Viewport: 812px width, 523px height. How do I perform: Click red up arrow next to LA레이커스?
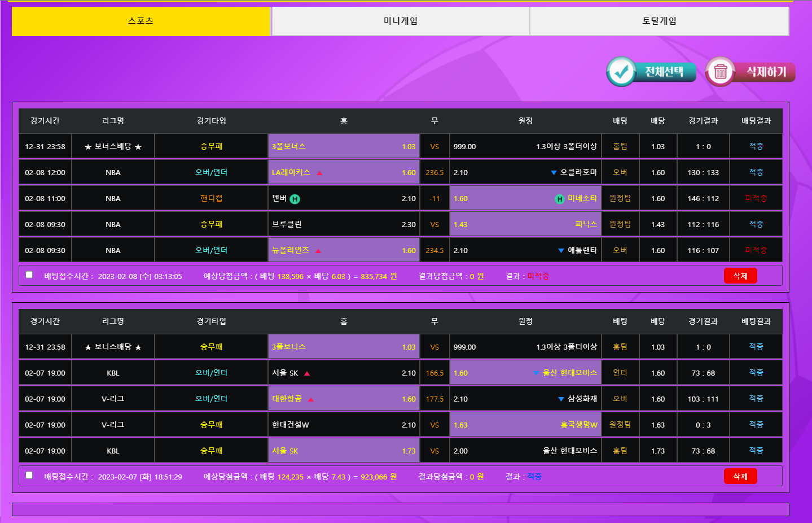click(x=319, y=173)
